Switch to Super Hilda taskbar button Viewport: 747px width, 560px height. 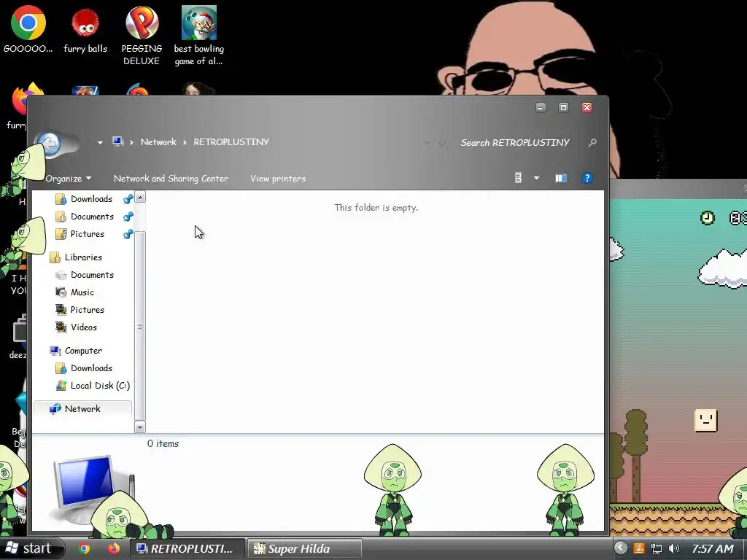304,548
